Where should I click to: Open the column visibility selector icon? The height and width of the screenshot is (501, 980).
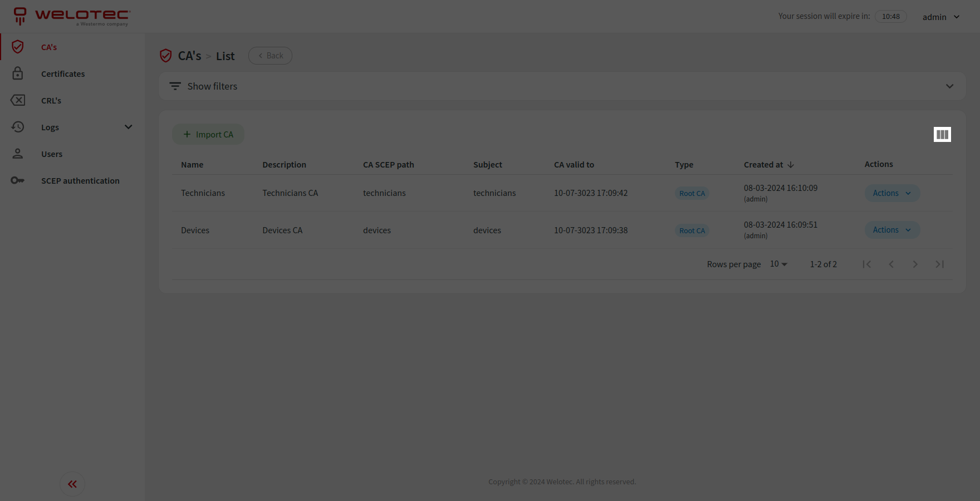tap(942, 135)
